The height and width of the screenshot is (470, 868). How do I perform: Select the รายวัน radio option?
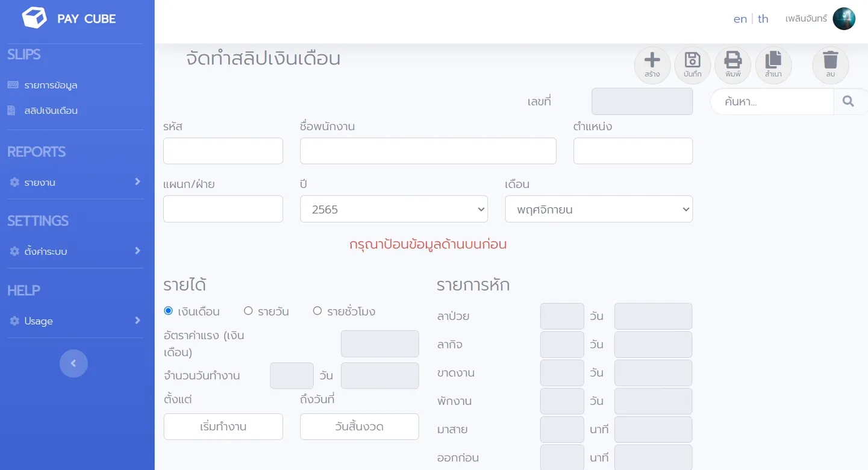(x=248, y=311)
